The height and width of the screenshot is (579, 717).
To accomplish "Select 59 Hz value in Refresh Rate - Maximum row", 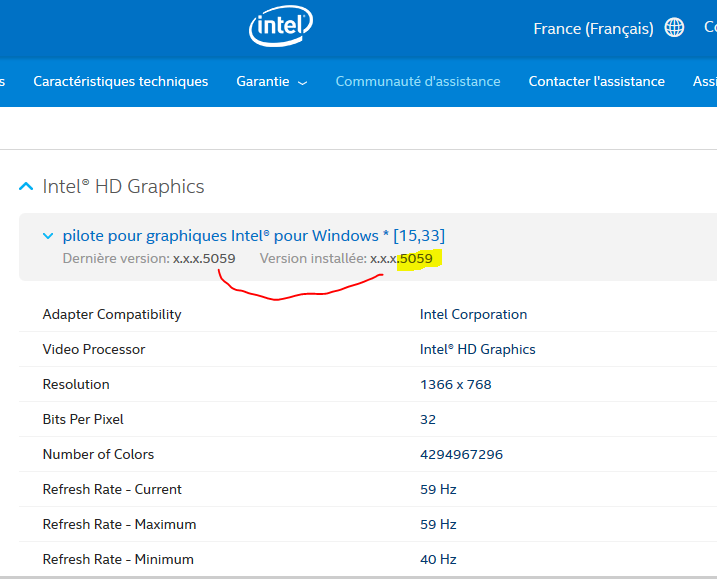I will coord(438,524).
